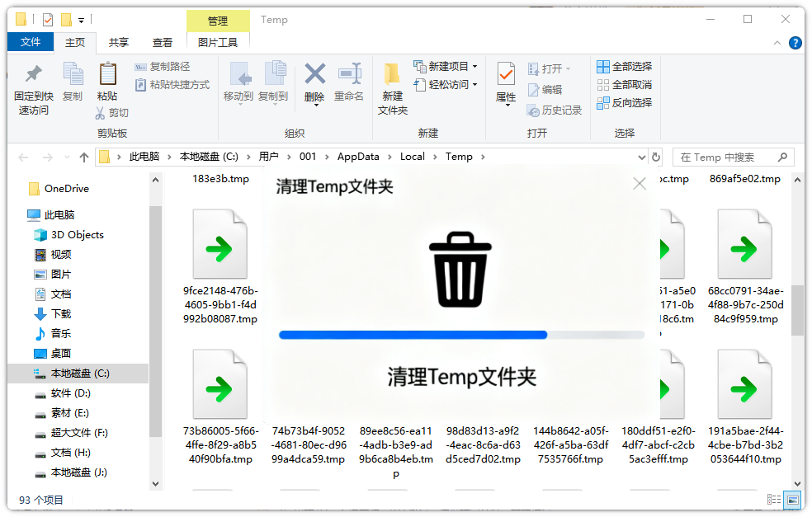Expand the address bar history dropdown
Viewport: 812px width, 517px height.
642,157
